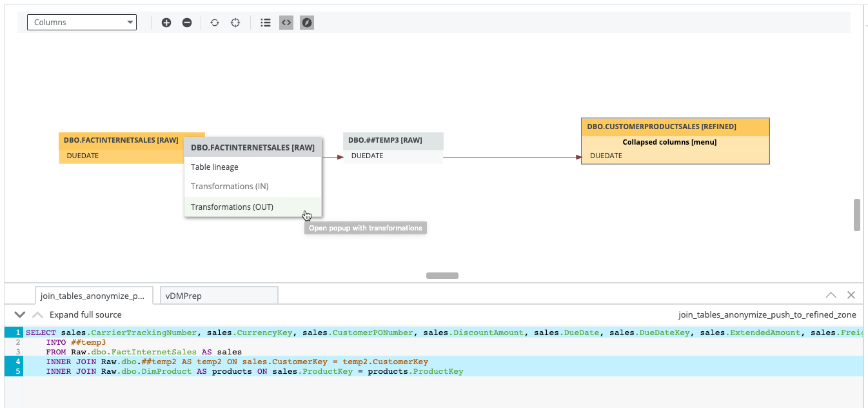Toggle the compass navigator button

pos(307,23)
